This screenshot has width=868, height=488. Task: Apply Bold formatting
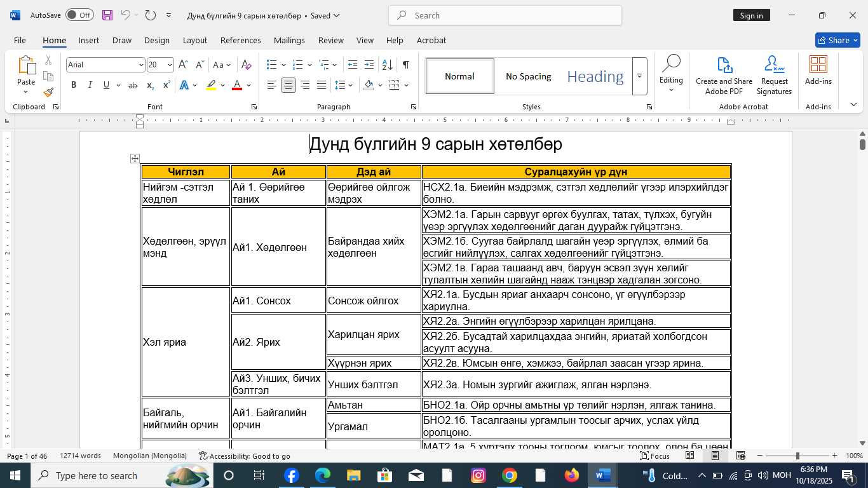pos(74,85)
